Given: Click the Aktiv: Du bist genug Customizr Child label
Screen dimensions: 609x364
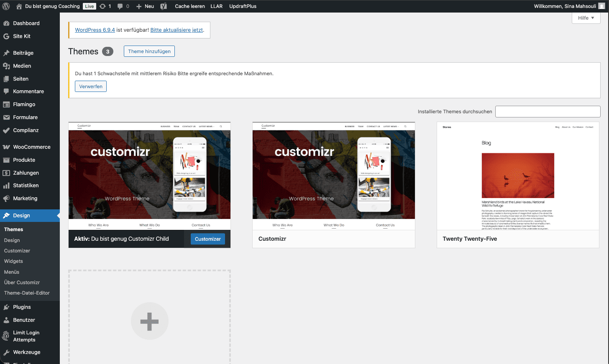Looking at the screenshot, I should pos(121,239).
